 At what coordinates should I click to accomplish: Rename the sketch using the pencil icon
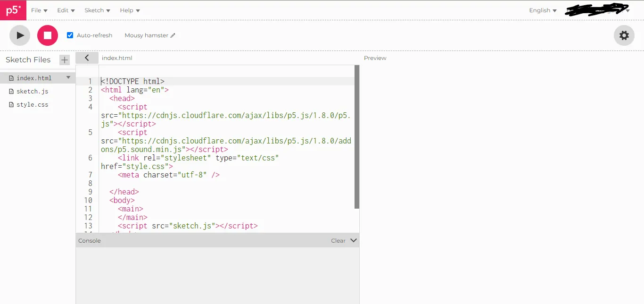point(173,35)
